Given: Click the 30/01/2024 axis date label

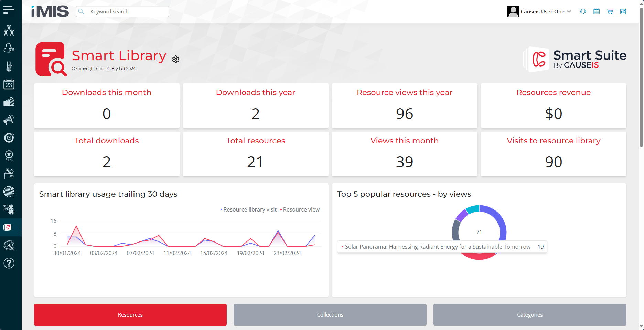Looking at the screenshot, I should point(67,253).
